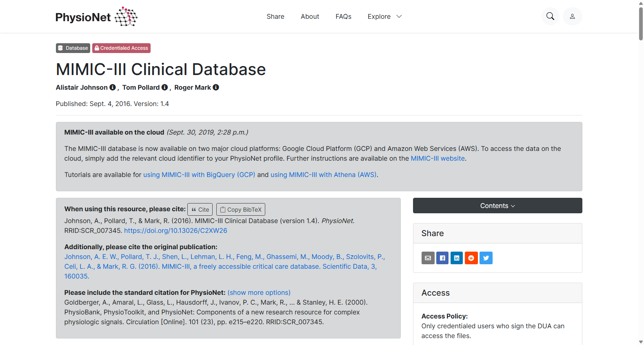Click the Cite button
The height and width of the screenshot is (345, 644).
coord(200,210)
